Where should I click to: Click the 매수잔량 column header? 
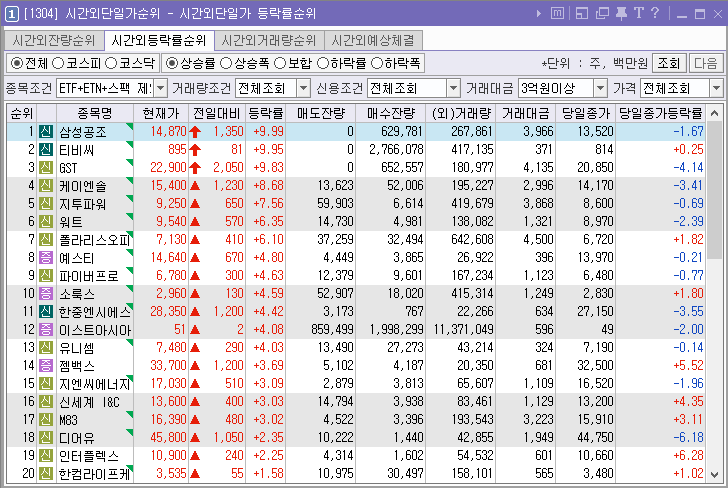pos(390,113)
